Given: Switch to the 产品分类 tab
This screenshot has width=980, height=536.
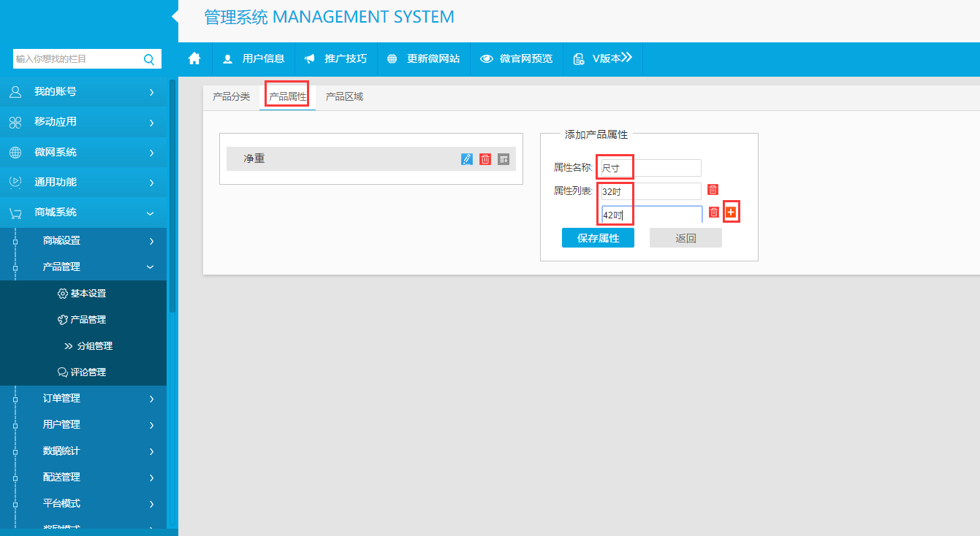Looking at the screenshot, I should click(231, 96).
